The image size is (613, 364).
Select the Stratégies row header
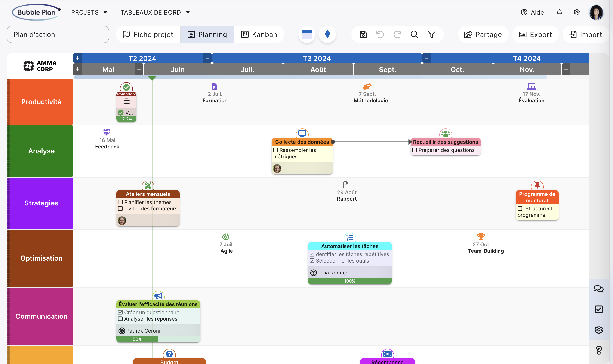[41, 203]
